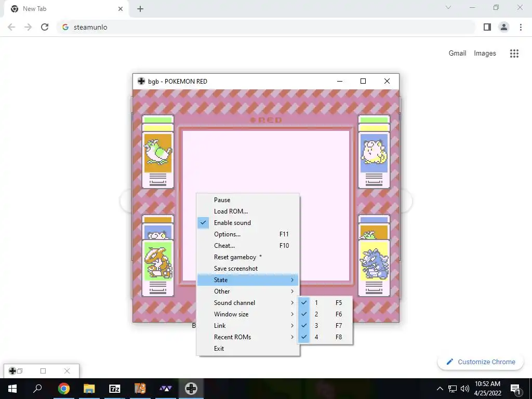Click bgb emulator taskbar icon
Viewport: 532px width, 399px height.
(x=191, y=389)
